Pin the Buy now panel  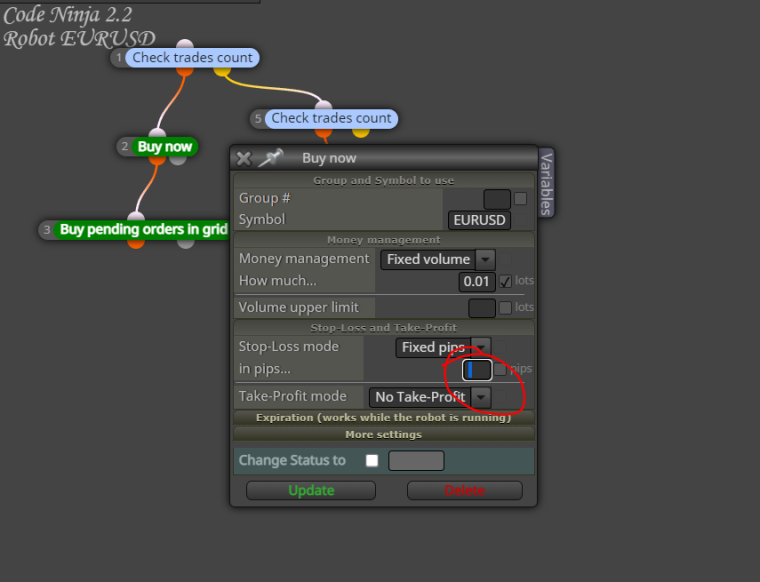270,158
